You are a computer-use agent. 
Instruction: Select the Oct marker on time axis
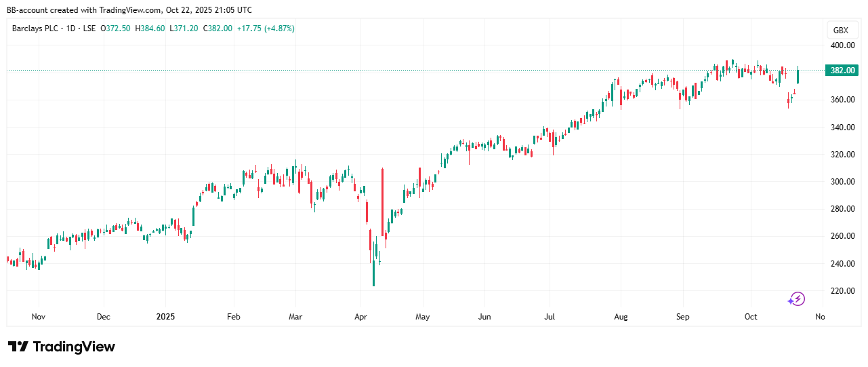coord(750,317)
